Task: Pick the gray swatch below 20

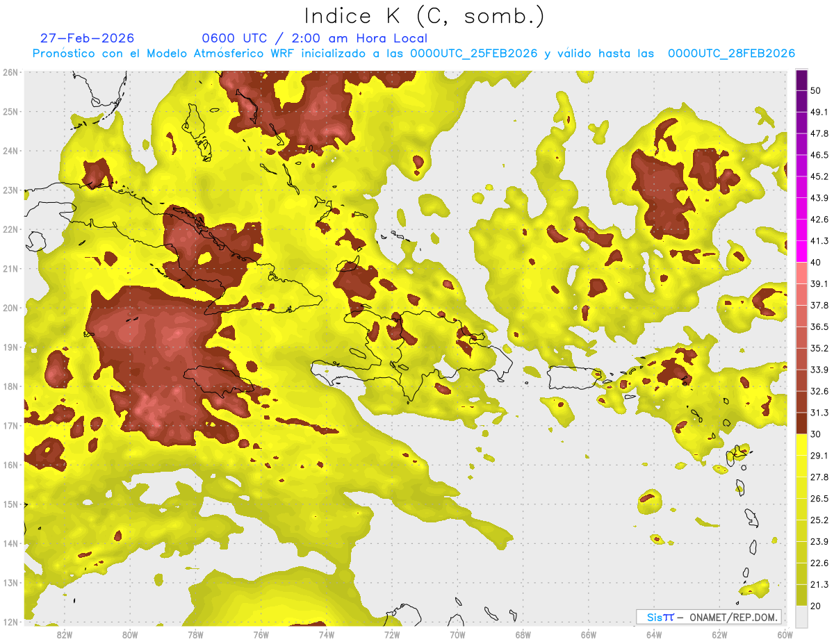Action: [x=801, y=616]
